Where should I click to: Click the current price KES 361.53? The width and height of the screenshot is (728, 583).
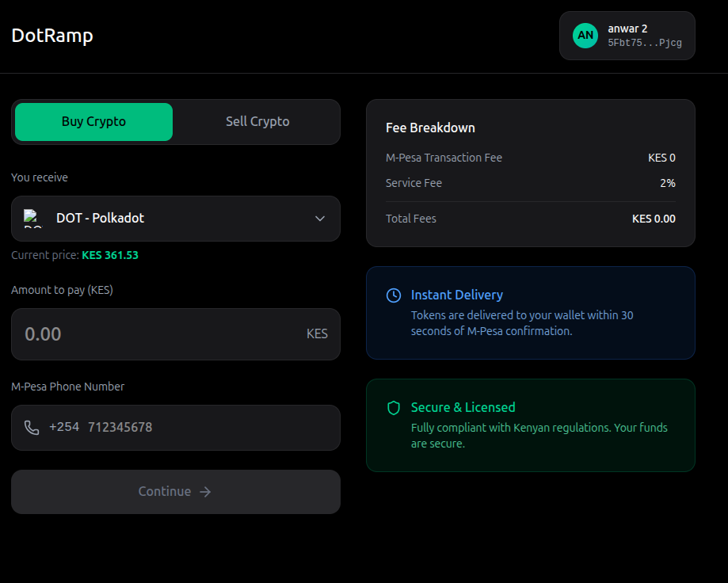(x=110, y=255)
